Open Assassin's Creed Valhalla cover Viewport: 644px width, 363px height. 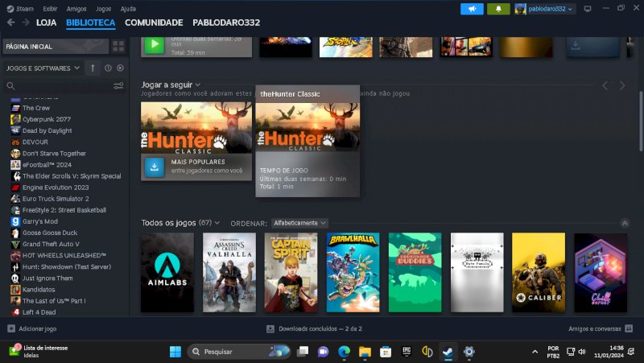pyautogui.click(x=229, y=273)
